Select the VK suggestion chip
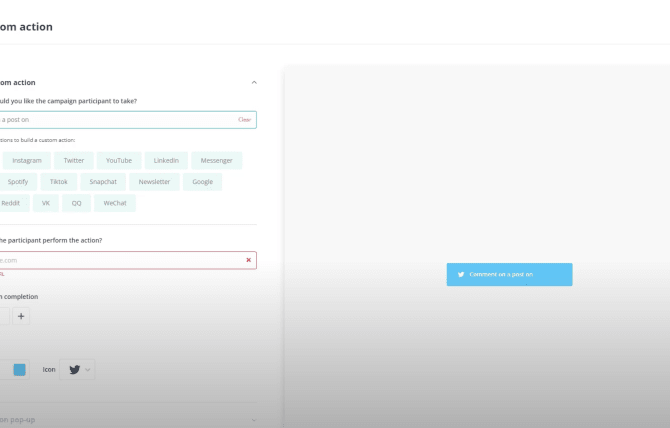 pos(46,203)
